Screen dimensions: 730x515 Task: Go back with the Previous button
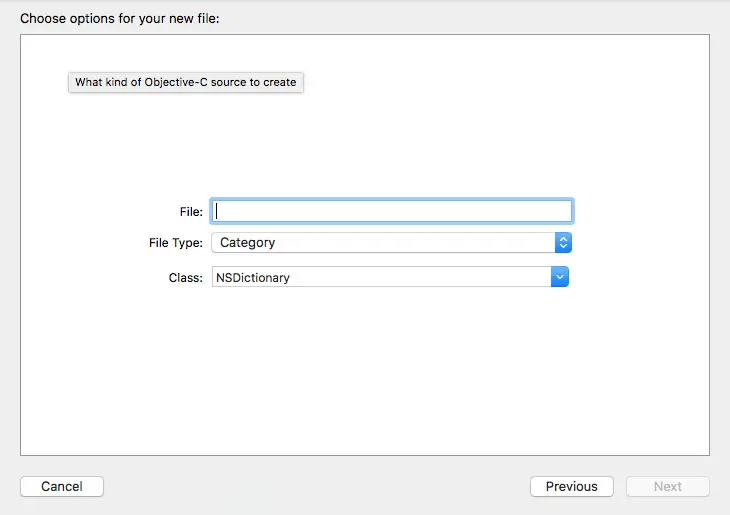(572, 487)
